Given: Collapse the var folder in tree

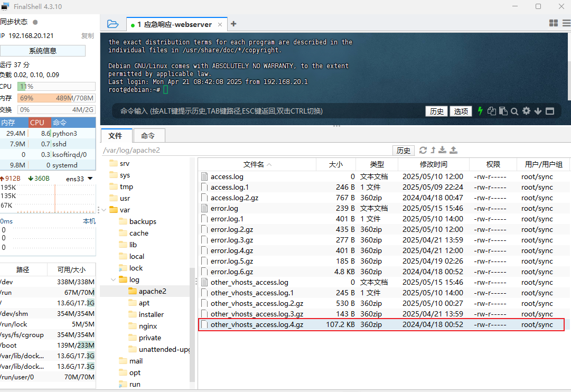Looking at the screenshot, I should coord(104,210).
